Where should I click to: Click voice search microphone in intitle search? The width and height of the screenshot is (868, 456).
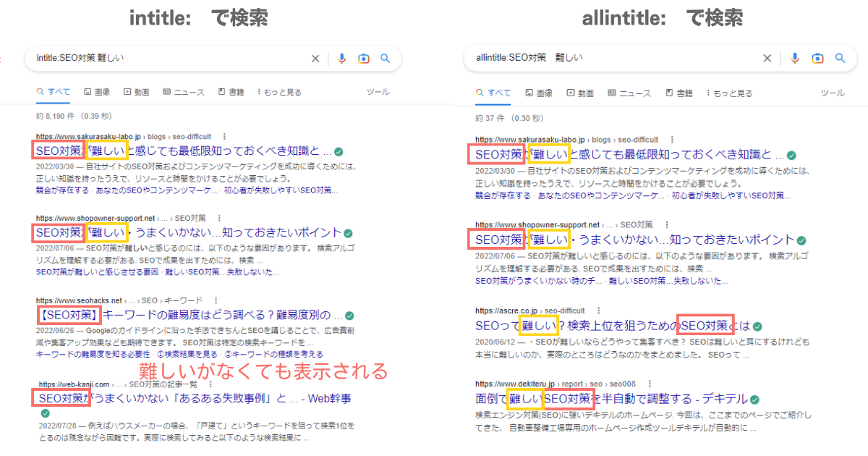[342, 59]
